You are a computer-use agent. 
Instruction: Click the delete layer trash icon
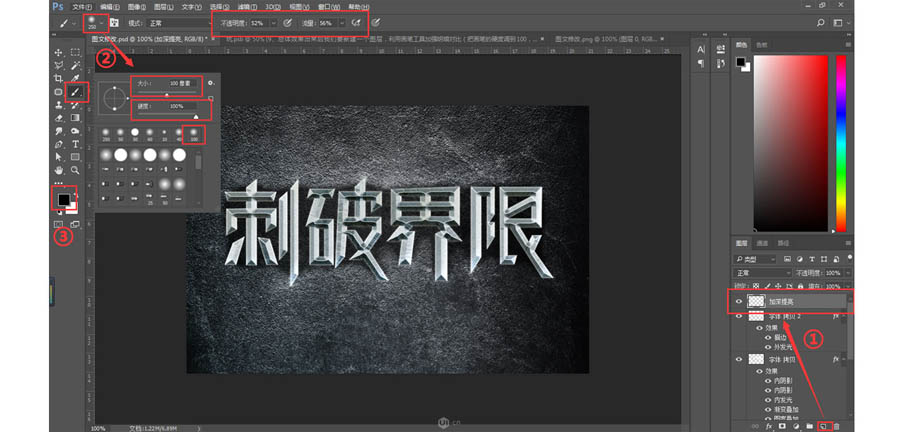click(x=838, y=426)
